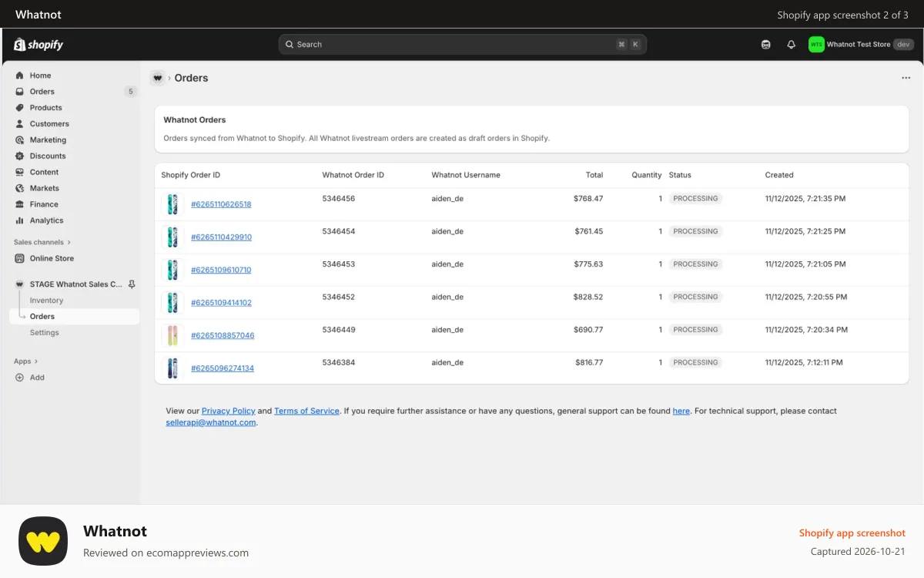
Task: Click PROCESSING status for order 5346456
Action: tap(695, 199)
